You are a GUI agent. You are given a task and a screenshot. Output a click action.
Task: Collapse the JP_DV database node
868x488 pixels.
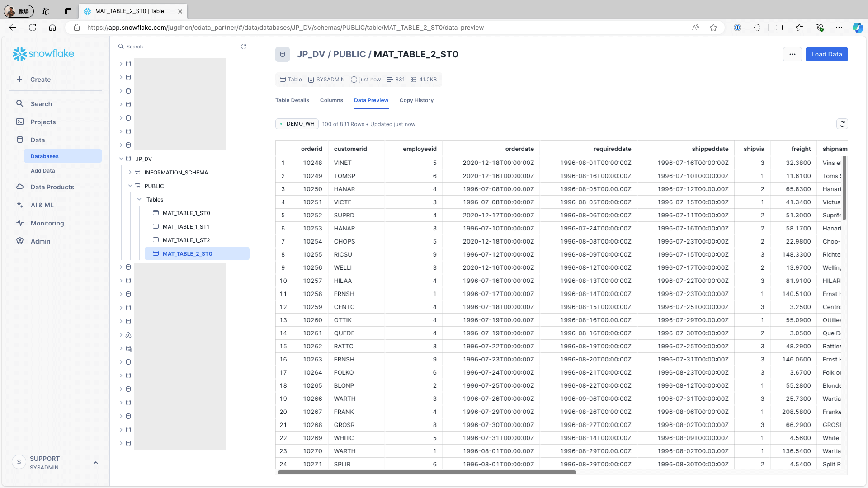(121, 159)
